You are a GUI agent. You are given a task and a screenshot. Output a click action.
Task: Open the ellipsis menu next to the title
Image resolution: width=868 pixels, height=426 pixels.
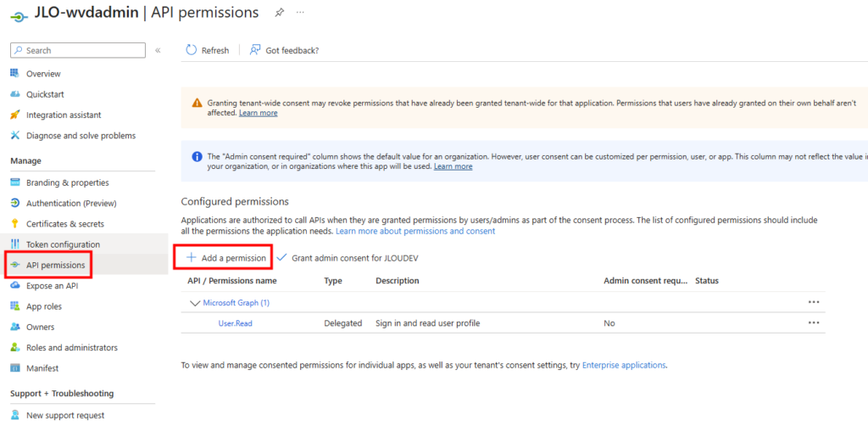(x=300, y=13)
